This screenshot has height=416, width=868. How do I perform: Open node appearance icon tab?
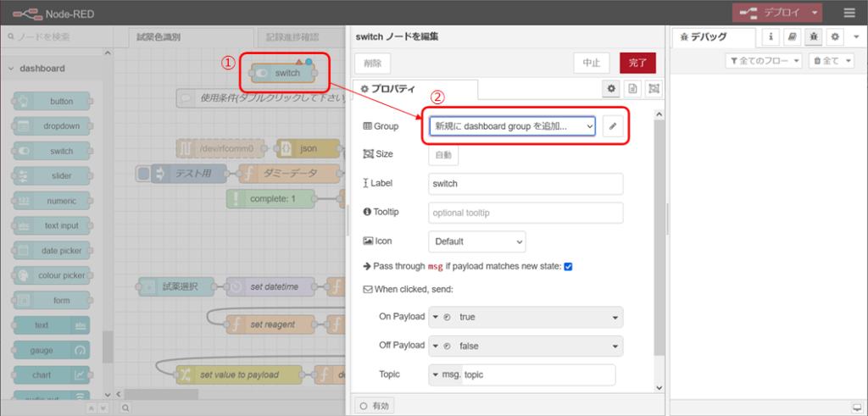(654, 89)
